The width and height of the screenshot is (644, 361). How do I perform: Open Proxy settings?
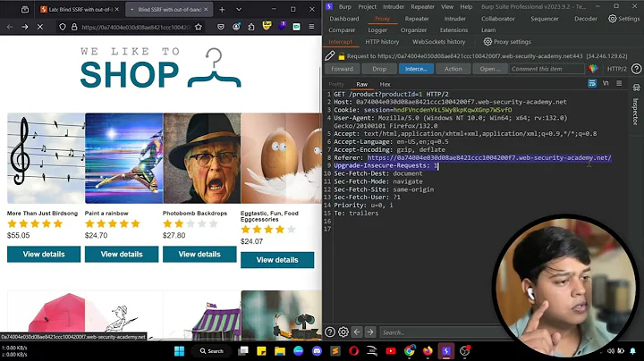(507, 42)
